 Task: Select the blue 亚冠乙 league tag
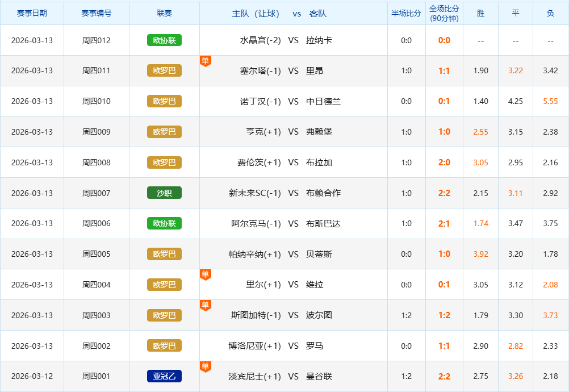click(164, 376)
